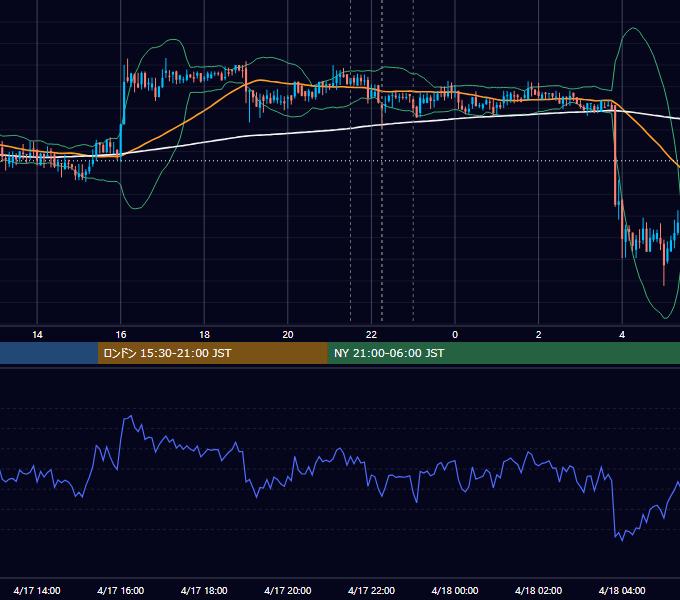Click the 14 hour axis label
This screenshot has height=600, width=680.
click(x=37, y=335)
